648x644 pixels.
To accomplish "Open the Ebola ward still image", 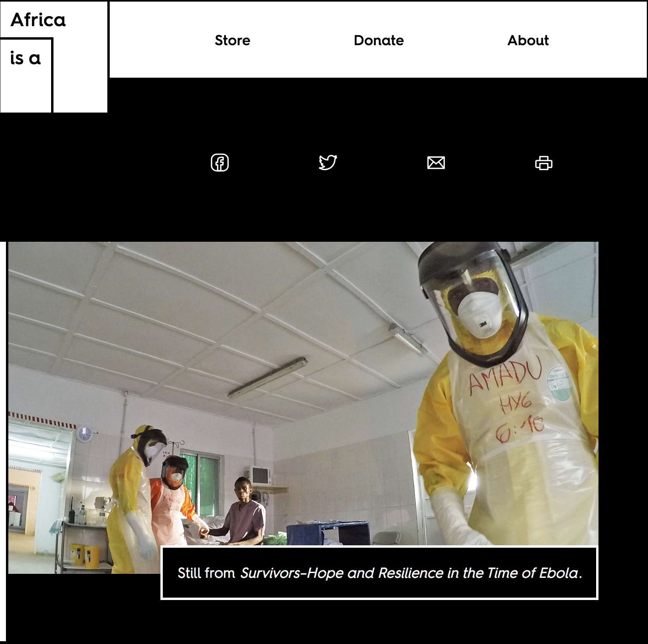I will click(303, 408).
